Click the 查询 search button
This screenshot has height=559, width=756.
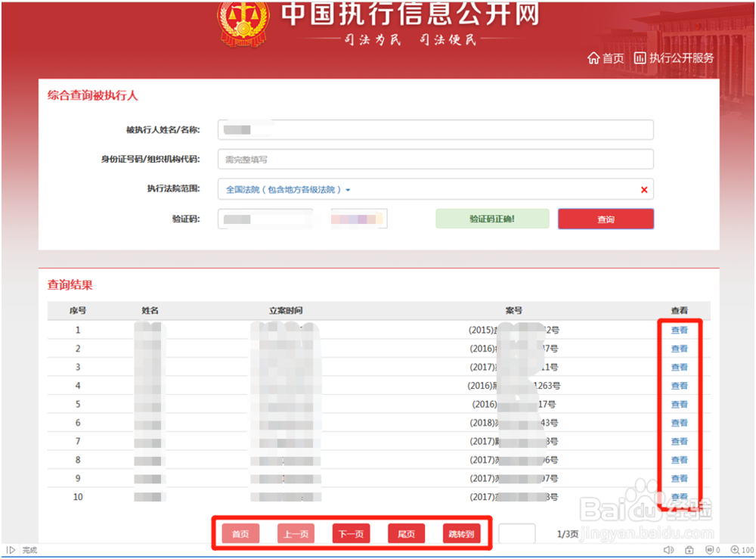tap(604, 219)
